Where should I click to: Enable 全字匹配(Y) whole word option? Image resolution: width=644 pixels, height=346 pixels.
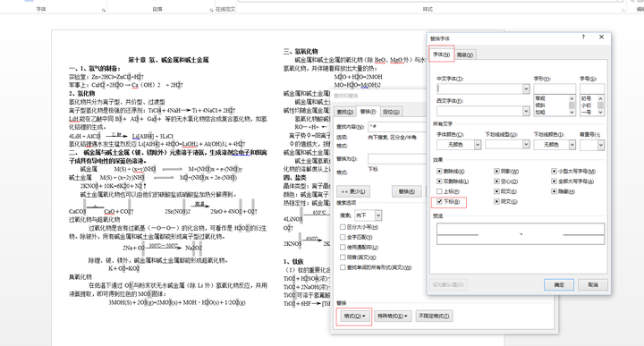click(343, 237)
